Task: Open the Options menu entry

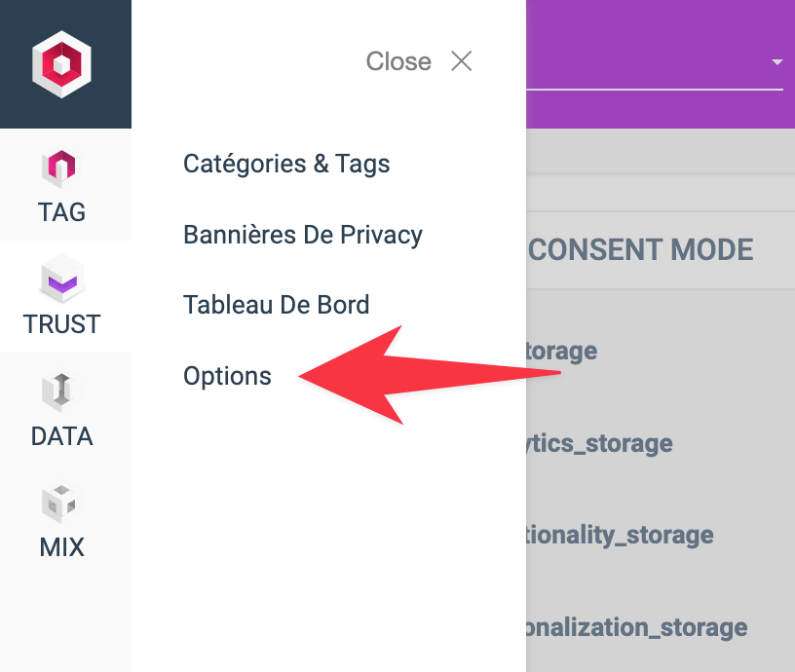Action: 227,377
